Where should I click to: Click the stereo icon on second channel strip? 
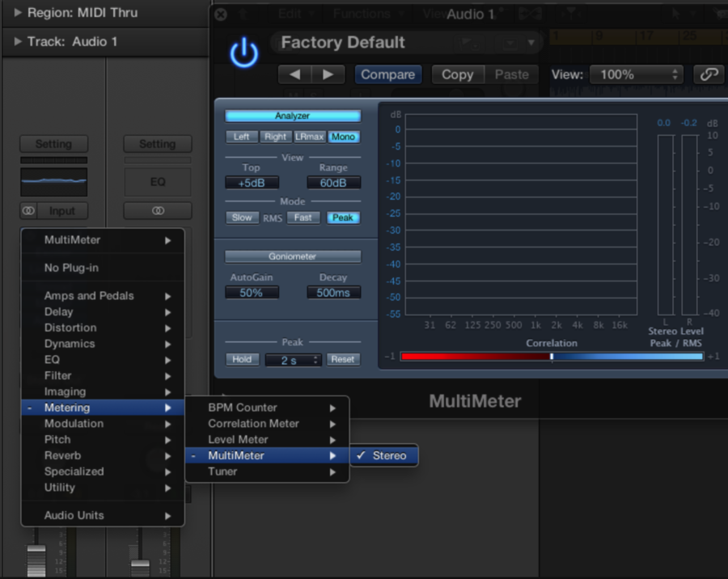point(158,211)
